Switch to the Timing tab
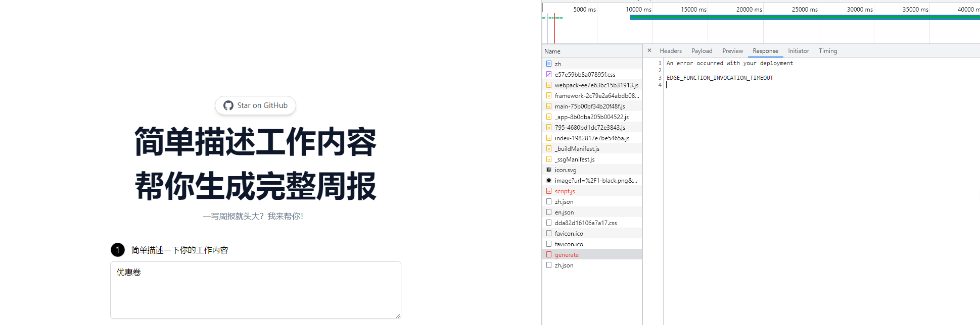Image resolution: width=980 pixels, height=325 pixels. point(828,51)
